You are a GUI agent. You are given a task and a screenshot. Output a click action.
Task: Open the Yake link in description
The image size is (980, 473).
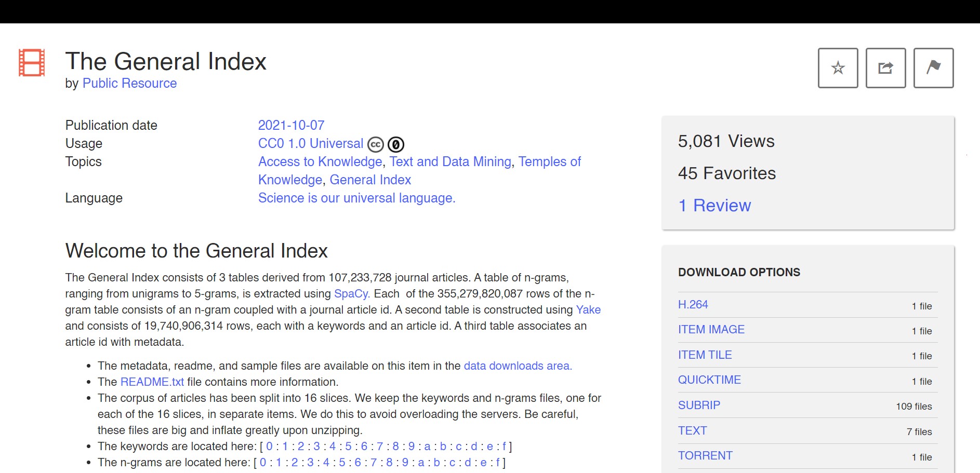point(588,310)
